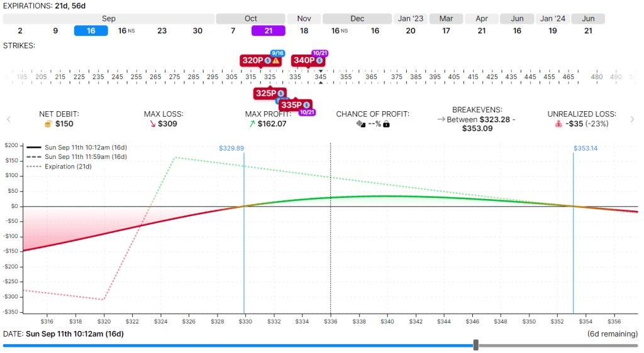Expand the Dec month expiration group
644x353 pixels.
pyautogui.click(x=357, y=19)
